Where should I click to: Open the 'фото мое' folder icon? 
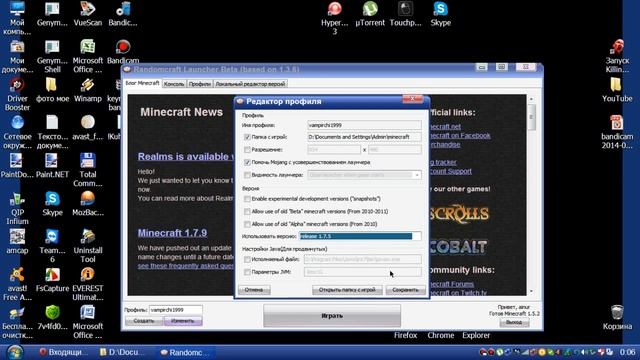(x=52, y=90)
